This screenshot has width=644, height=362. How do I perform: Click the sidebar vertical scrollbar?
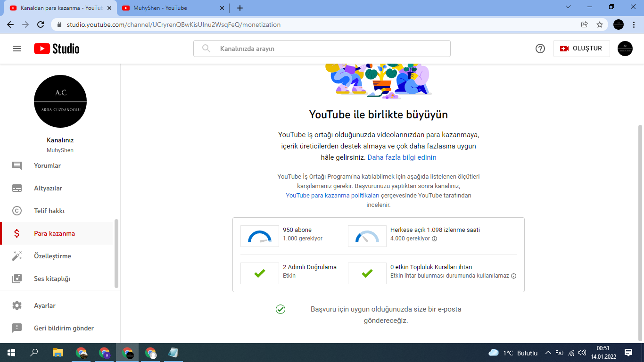coord(116,254)
